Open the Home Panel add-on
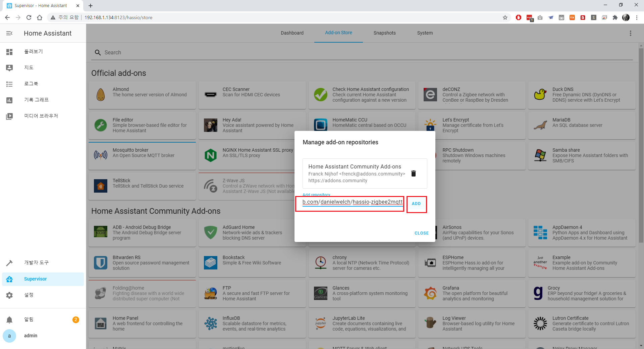Image resolution: width=644 pixels, height=349 pixels. [142, 324]
